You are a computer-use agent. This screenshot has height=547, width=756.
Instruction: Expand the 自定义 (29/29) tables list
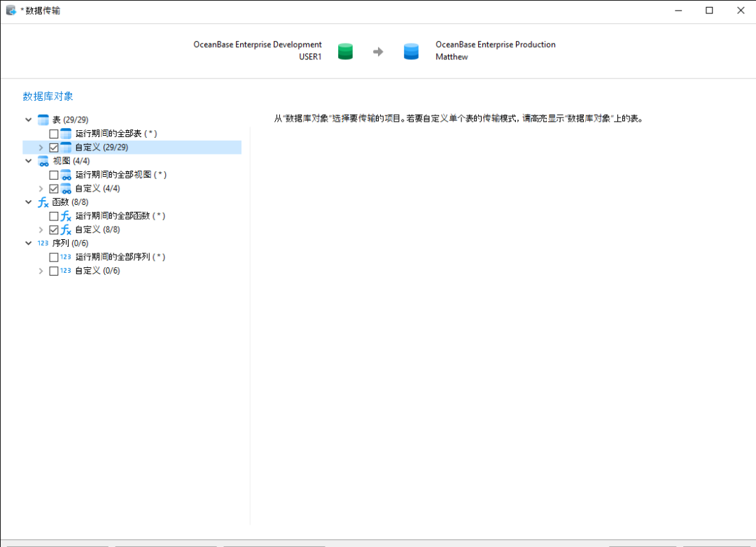click(41, 148)
